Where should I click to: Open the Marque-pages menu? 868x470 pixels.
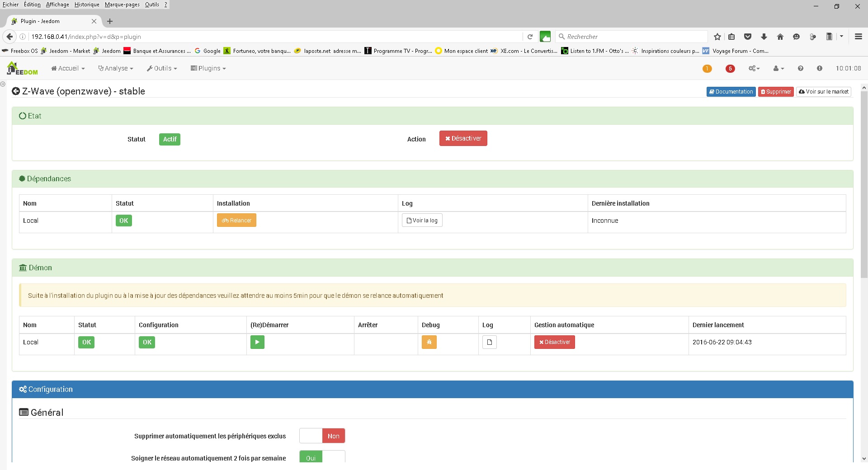122,5
